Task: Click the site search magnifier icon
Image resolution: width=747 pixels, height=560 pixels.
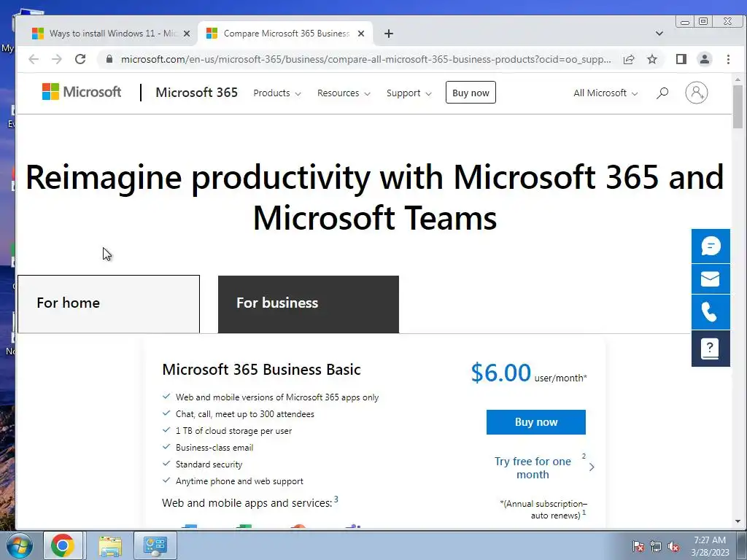Action: click(662, 93)
